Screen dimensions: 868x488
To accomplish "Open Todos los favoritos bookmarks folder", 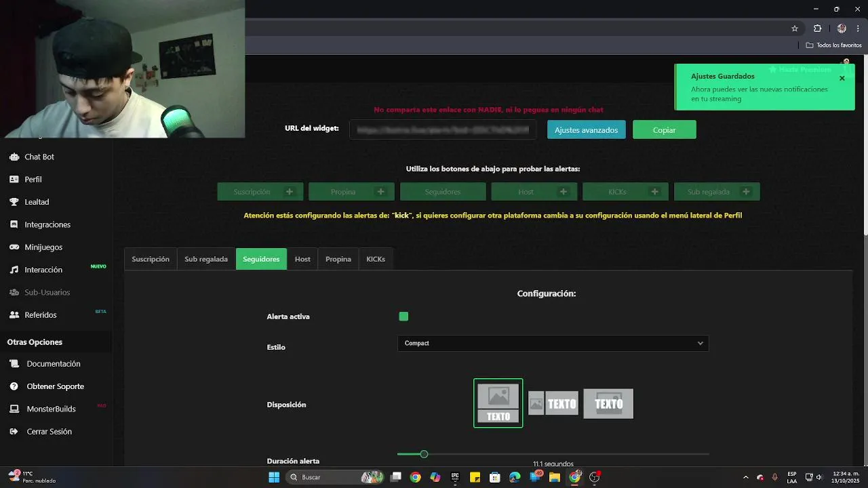I will pos(833,45).
